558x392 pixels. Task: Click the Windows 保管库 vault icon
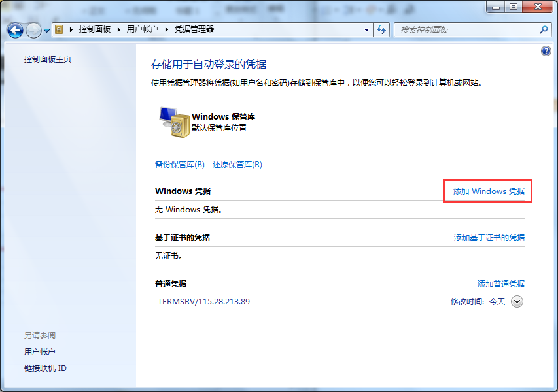point(173,122)
